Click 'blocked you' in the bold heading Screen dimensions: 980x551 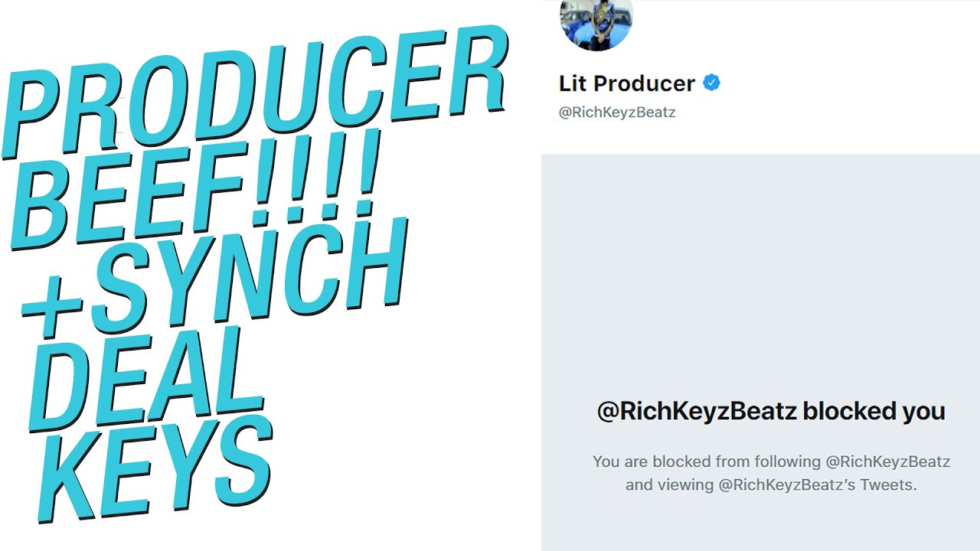pyautogui.click(x=874, y=411)
